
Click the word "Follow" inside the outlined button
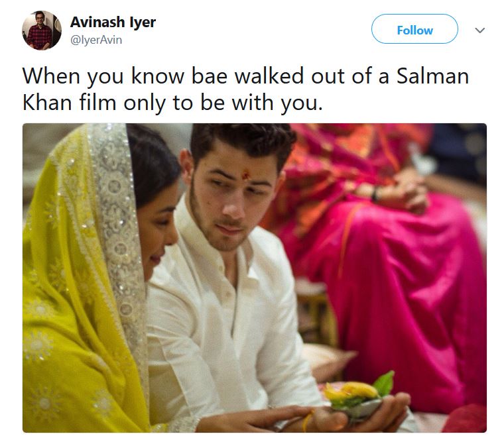click(x=414, y=30)
